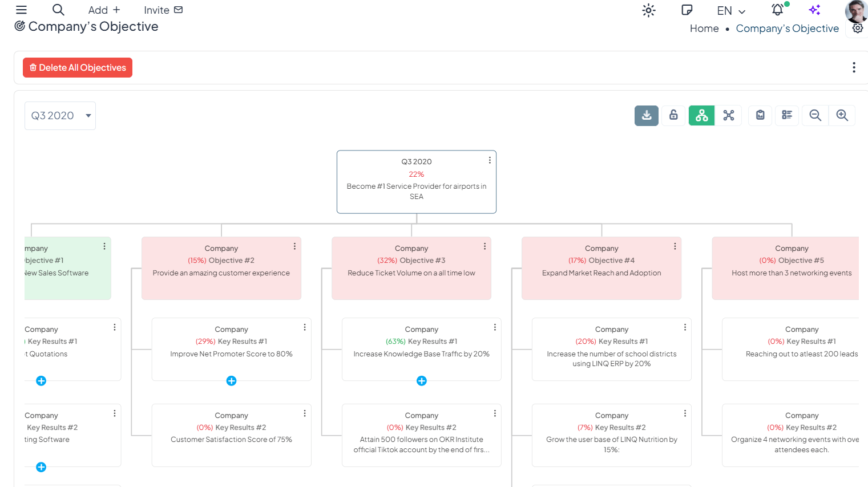Open the sticky notes icon
This screenshot has width=868, height=487.
tap(687, 10)
